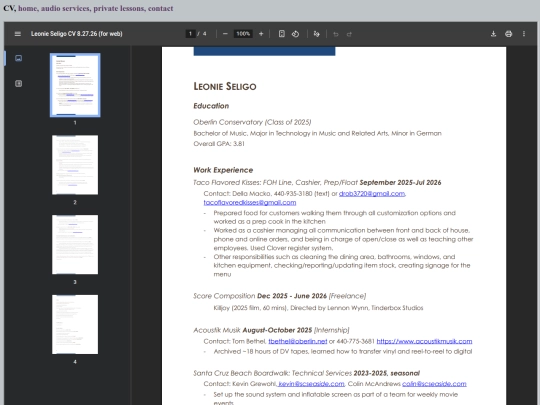This screenshot has width=540, height=405.
Task: Download the CV PDF
Action: tap(493, 34)
